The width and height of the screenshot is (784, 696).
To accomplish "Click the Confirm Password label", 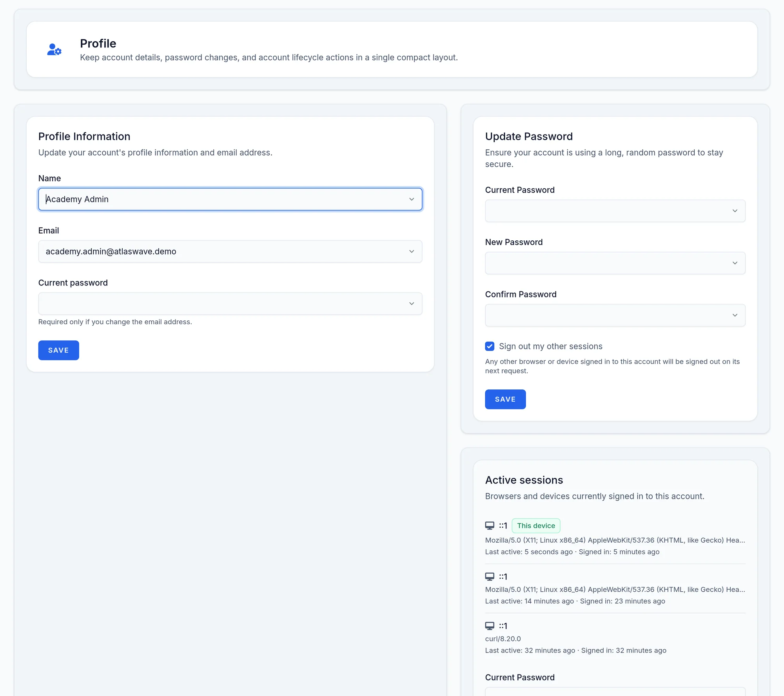I will (521, 294).
